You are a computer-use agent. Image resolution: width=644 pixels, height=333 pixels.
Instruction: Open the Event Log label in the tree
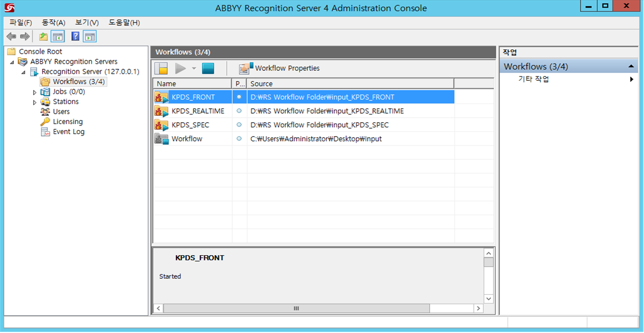click(x=69, y=132)
